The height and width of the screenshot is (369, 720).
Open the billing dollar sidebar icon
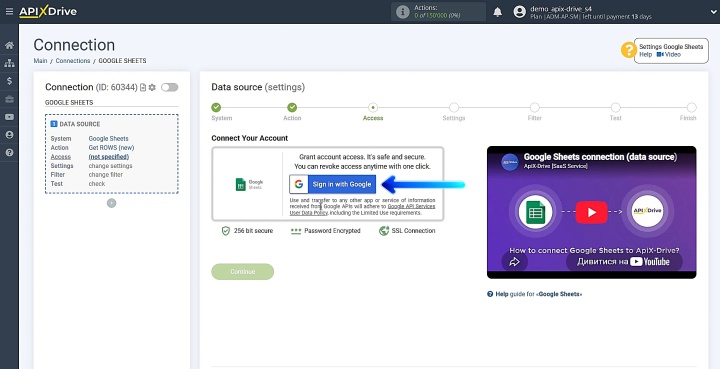[9, 81]
